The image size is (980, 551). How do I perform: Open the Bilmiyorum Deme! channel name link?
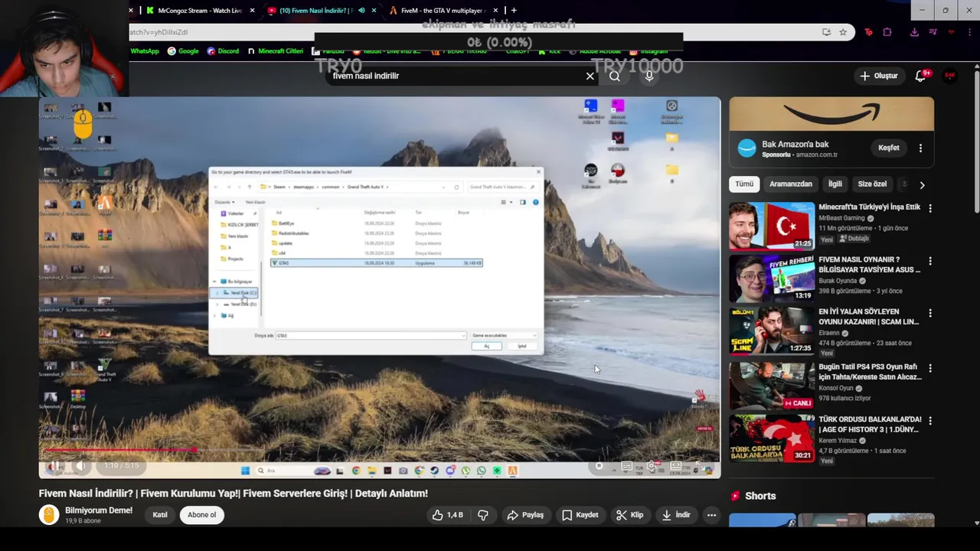tap(99, 510)
